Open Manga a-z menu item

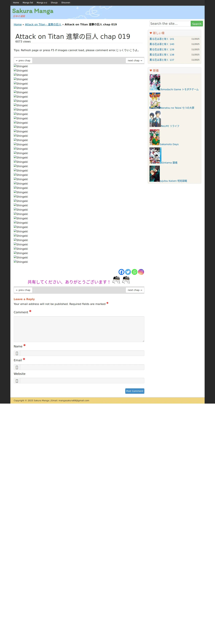click(42, 3)
